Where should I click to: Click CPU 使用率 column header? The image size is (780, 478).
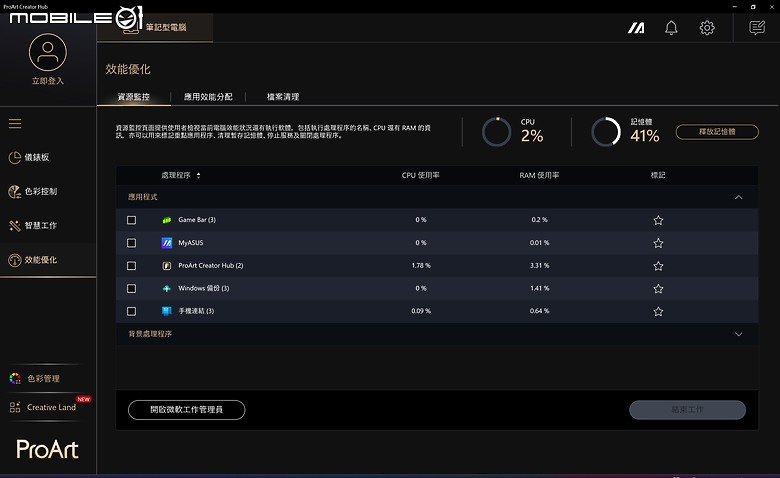click(420, 175)
